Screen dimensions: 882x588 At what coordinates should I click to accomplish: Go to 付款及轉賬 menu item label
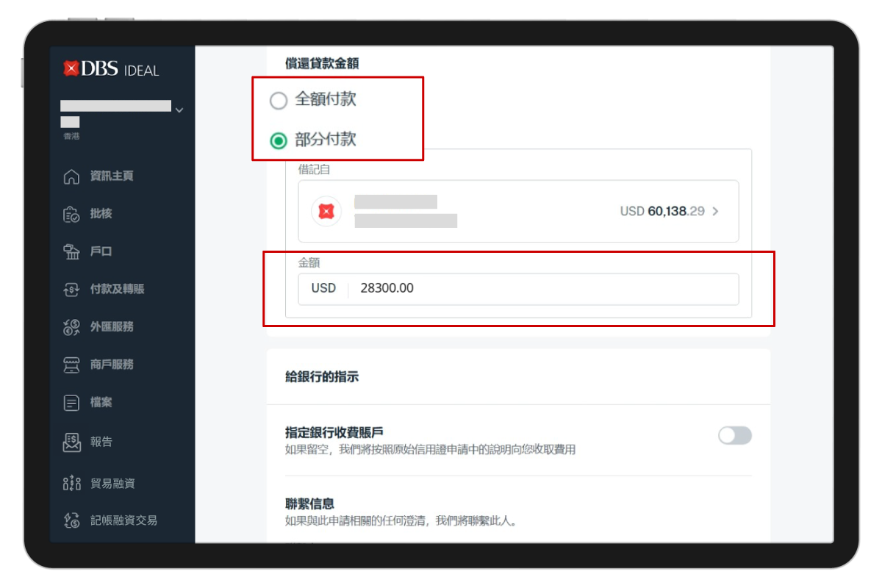(x=117, y=290)
